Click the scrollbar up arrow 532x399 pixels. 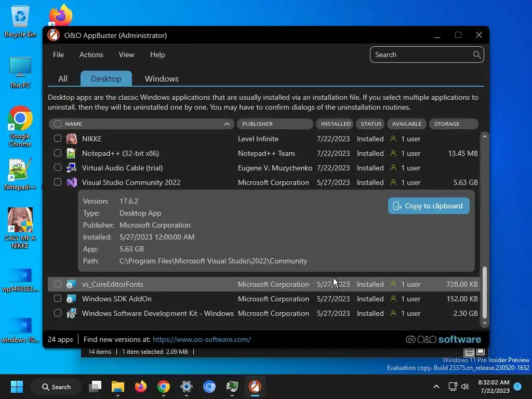click(x=485, y=136)
